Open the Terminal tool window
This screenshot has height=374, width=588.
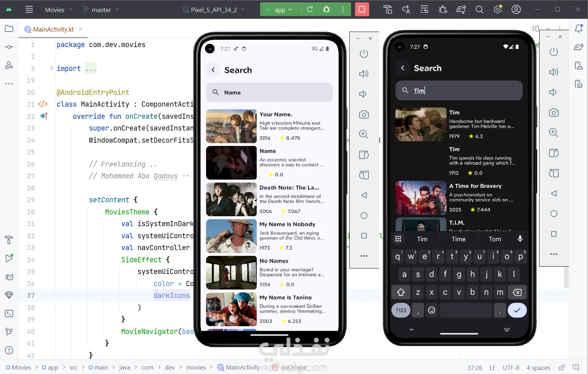point(9,313)
